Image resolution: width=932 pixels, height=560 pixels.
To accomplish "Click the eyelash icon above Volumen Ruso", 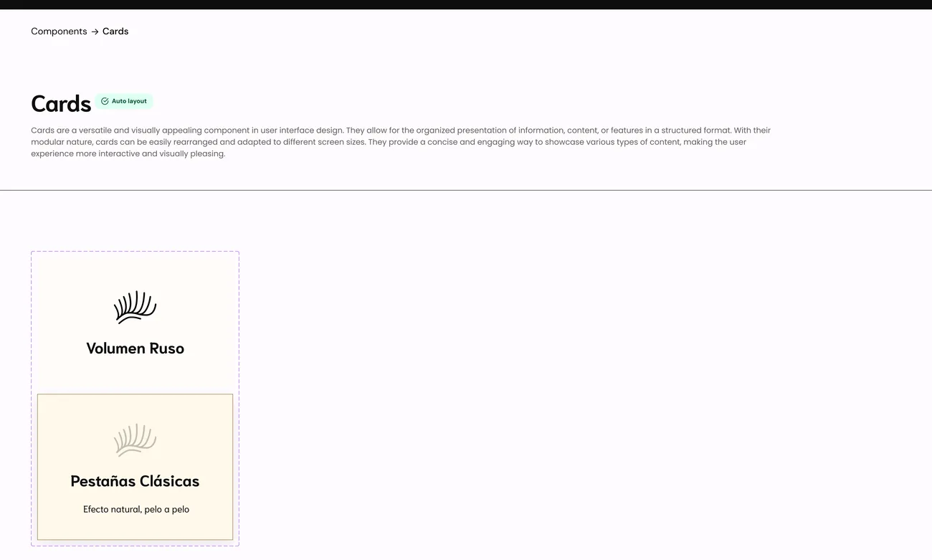I will coord(135,307).
